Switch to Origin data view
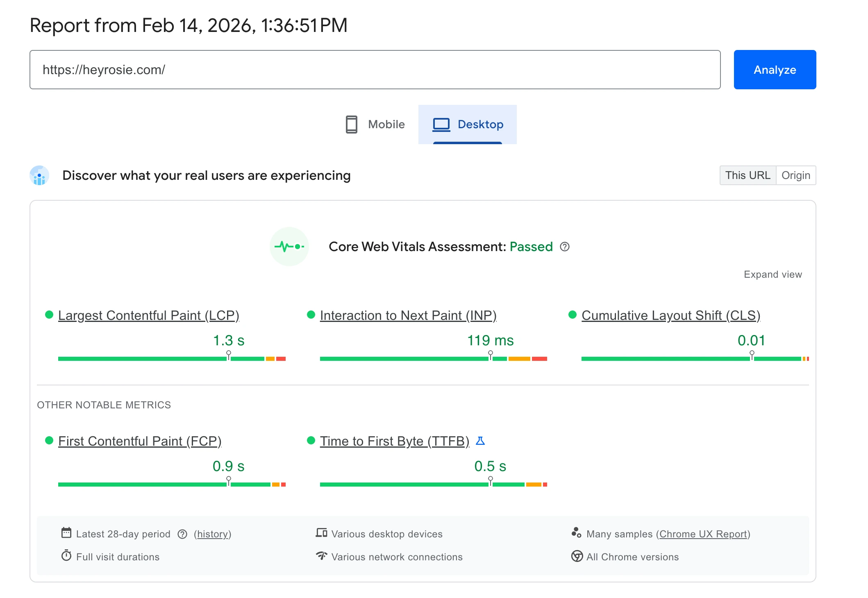 795,175
